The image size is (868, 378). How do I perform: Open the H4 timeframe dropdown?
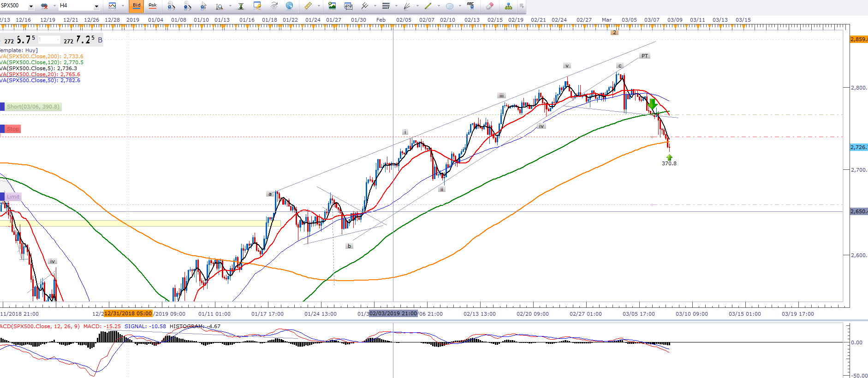pos(96,6)
